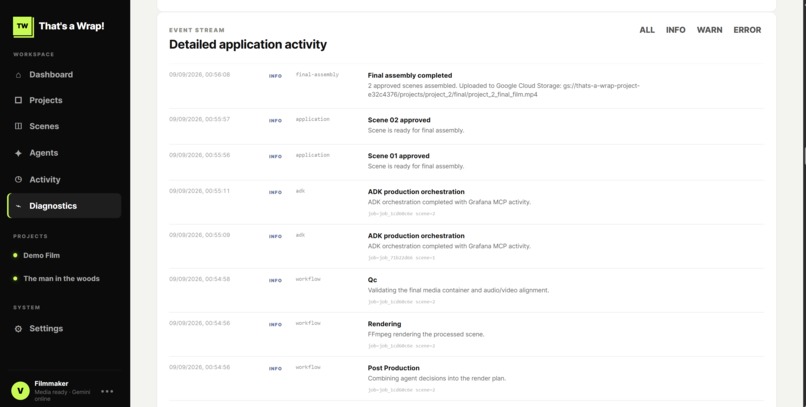806x407 pixels.
Task: Click Validating the final media container text
Action: pyautogui.click(x=459, y=290)
